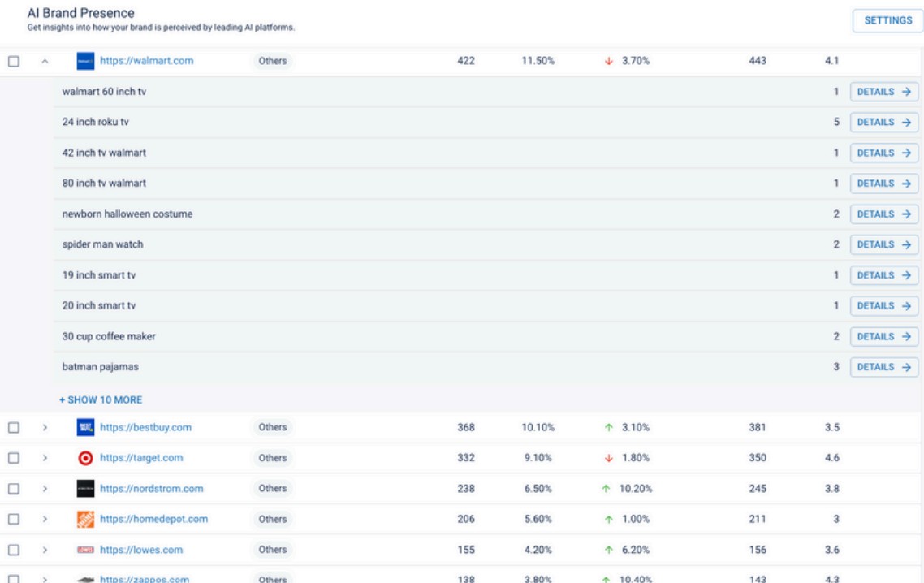Screen dimensions: 924x583
Task: View details for 80 inch tv walmart
Action: coord(884,184)
